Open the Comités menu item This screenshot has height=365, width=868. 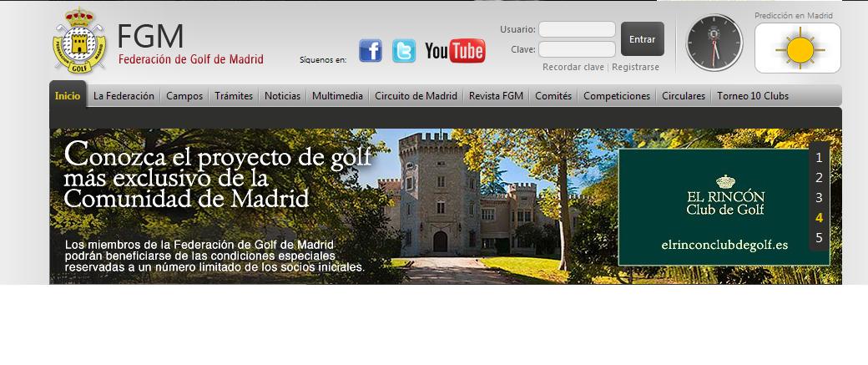click(x=553, y=96)
